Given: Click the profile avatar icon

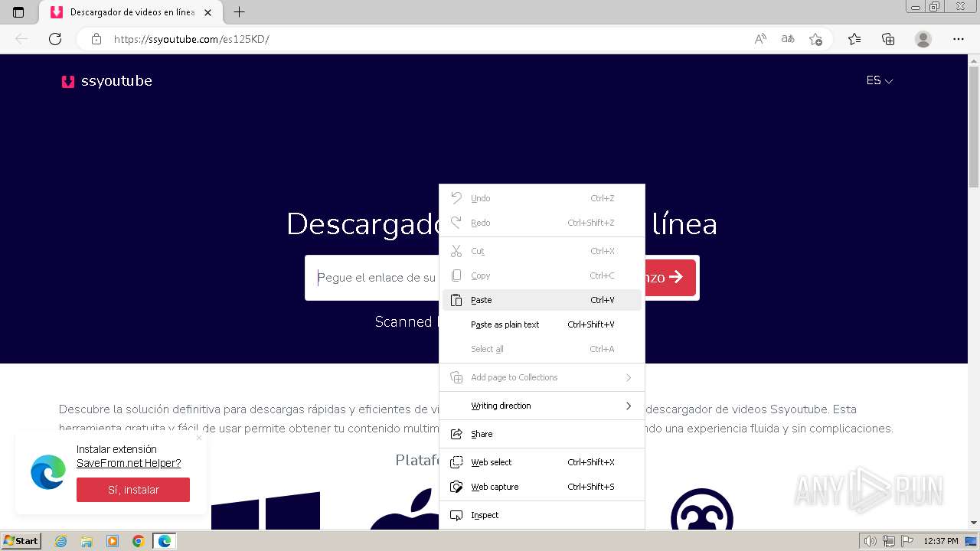Looking at the screenshot, I should 923,39.
